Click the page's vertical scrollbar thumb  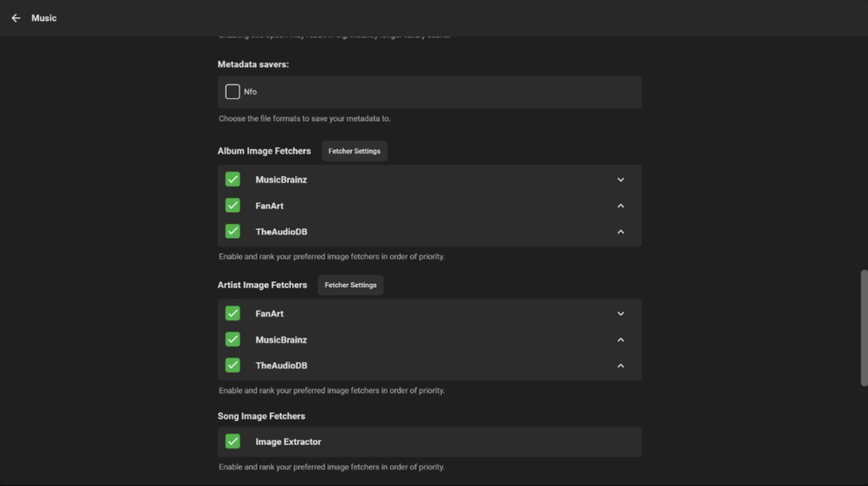(864, 328)
